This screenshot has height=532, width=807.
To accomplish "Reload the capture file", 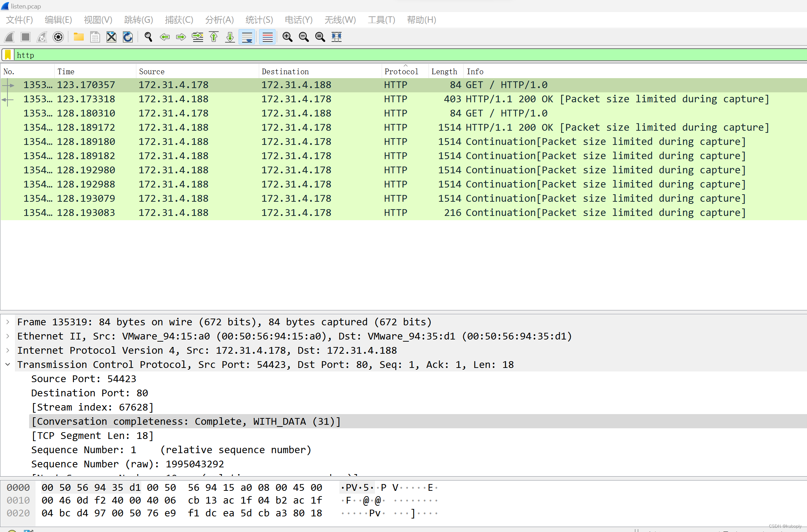I will pyautogui.click(x=128, y=37).
